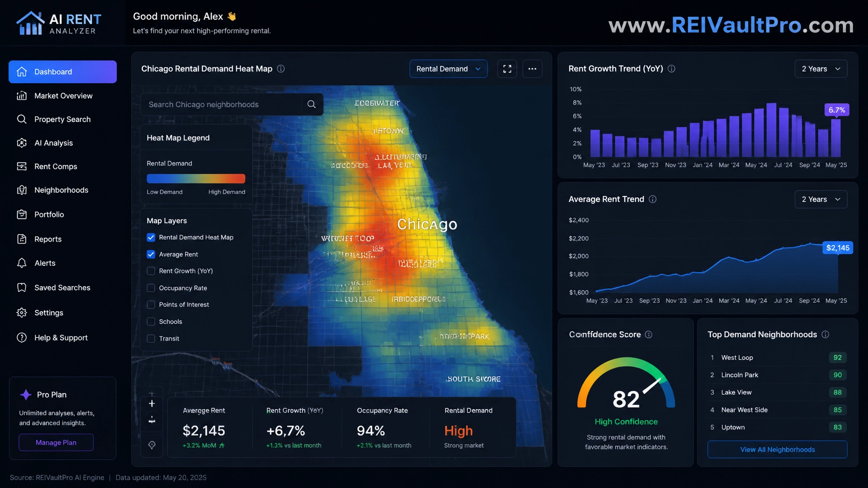The height and width of the screenshot is (488, 868).
Task: Click the confidence score gauge showing 82
Action: coord(626,383)
